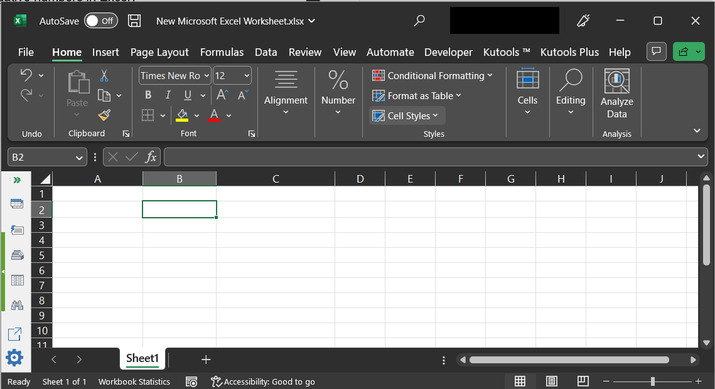Open the Clipboard dialog launcher icon

click(x=126, y=134)
